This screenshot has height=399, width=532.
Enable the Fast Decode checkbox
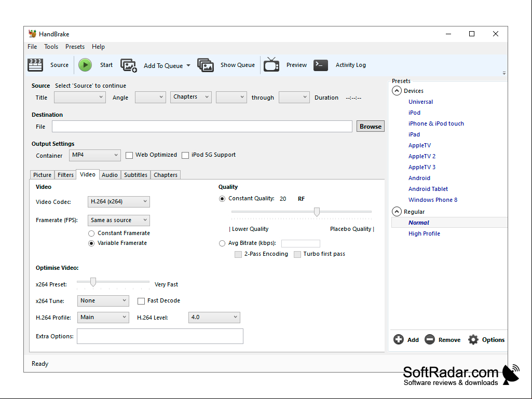click(x=141, y=301)
